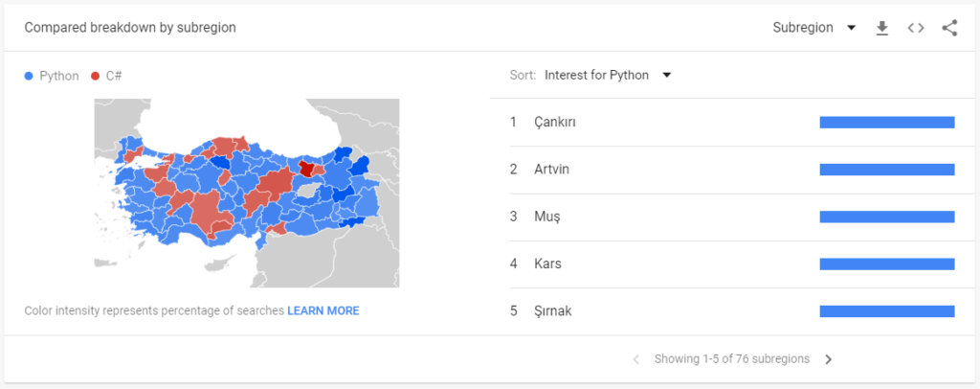This screenshot has width=980, height=389.
Task: Click the red C# legend dot
Action: tap(96, 77)
